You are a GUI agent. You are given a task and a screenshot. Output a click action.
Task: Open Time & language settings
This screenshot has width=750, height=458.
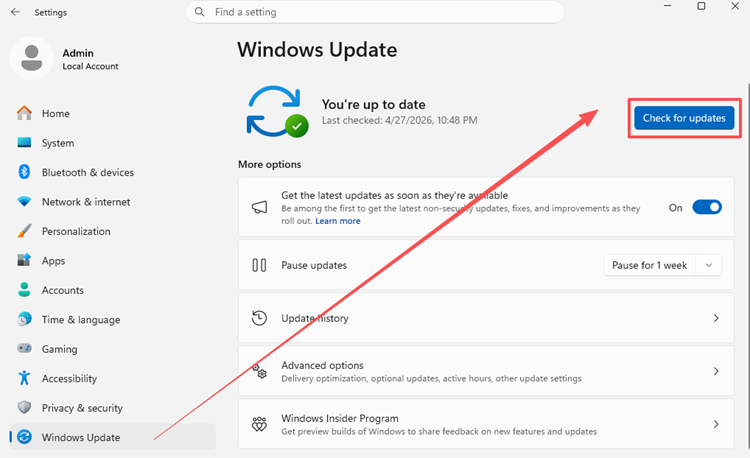(x=112, y=319)
